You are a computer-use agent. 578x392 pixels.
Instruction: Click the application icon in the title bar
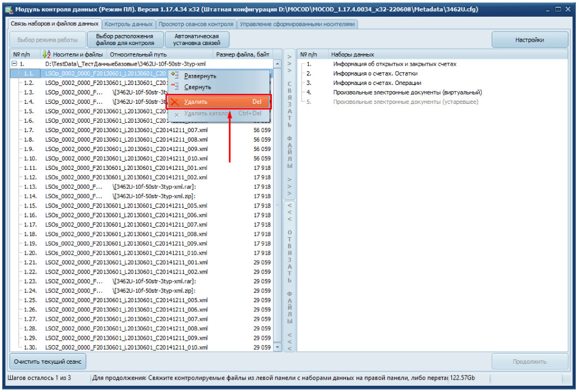8,10
